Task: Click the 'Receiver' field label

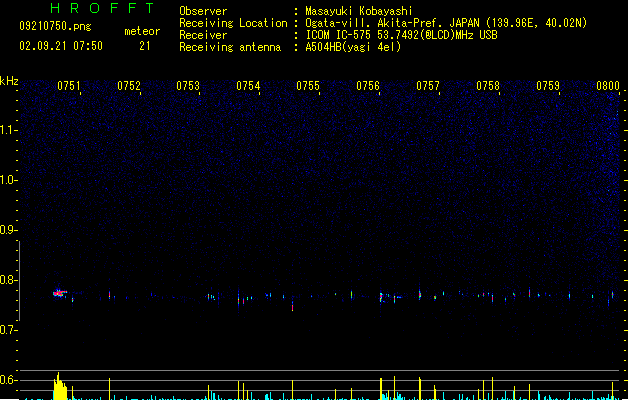Action: 203,35
